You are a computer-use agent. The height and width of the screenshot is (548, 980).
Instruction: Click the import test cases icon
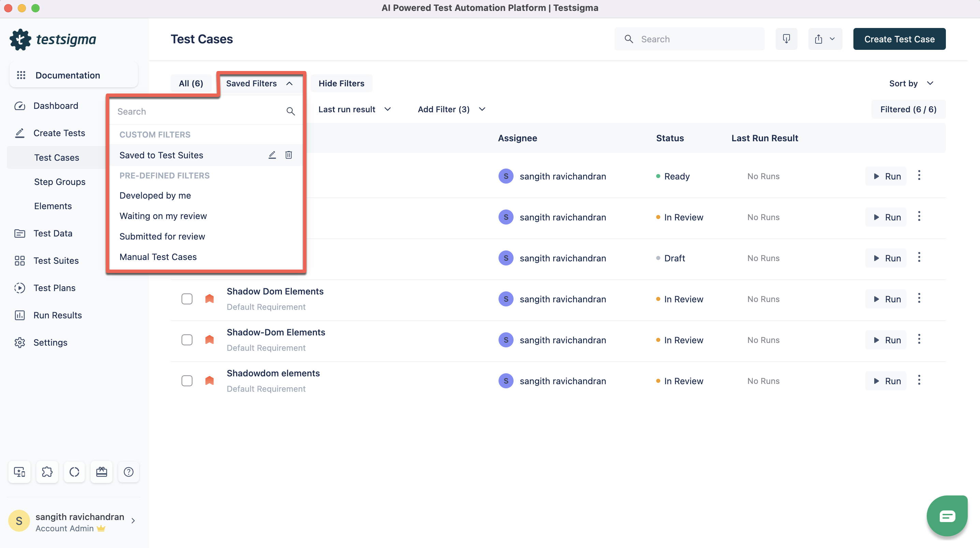pos(786,39)
